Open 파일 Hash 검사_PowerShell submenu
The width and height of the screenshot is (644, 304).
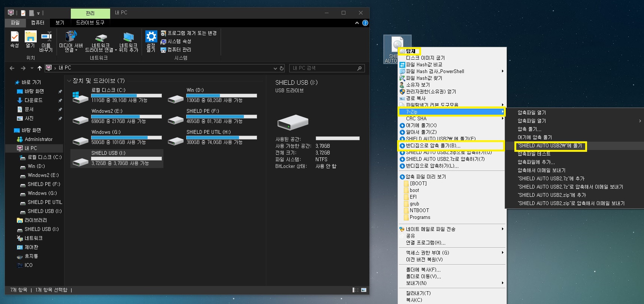tap(452, 71)
